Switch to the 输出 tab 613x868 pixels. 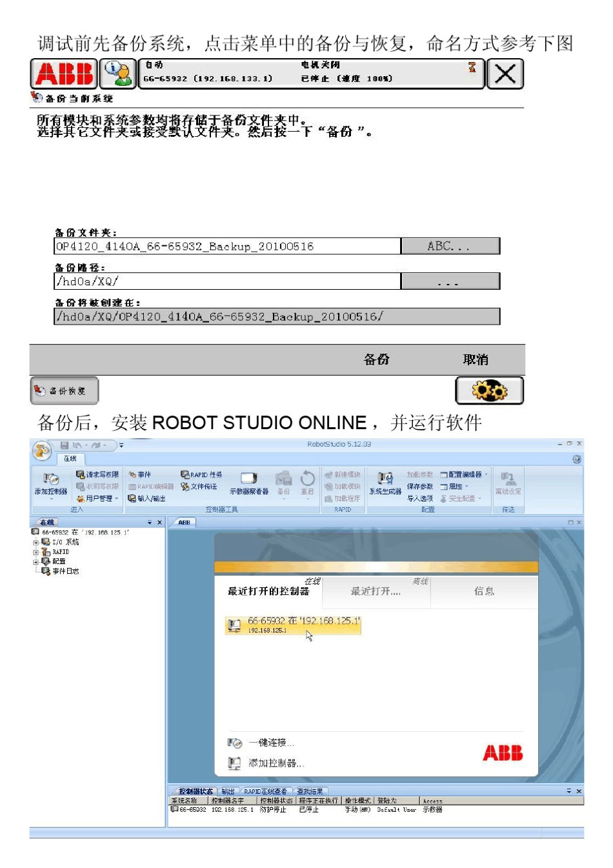(228, 791)
